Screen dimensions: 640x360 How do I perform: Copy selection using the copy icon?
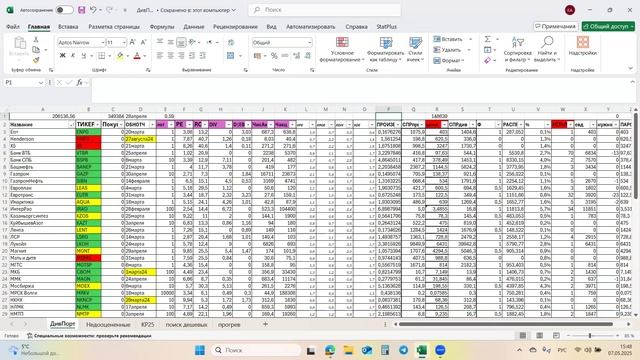(x=36, y=50)
